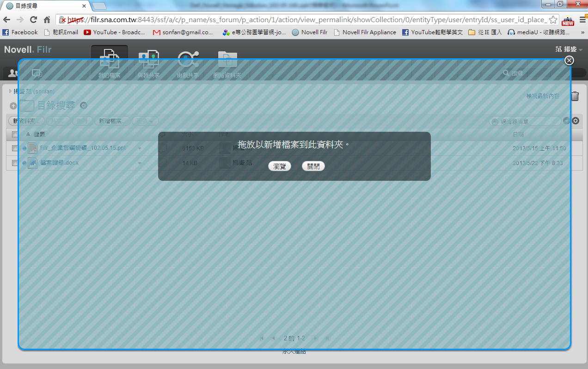588x369 pixels.
Task: Open the 更多 more dropdown
Action: 145,121
